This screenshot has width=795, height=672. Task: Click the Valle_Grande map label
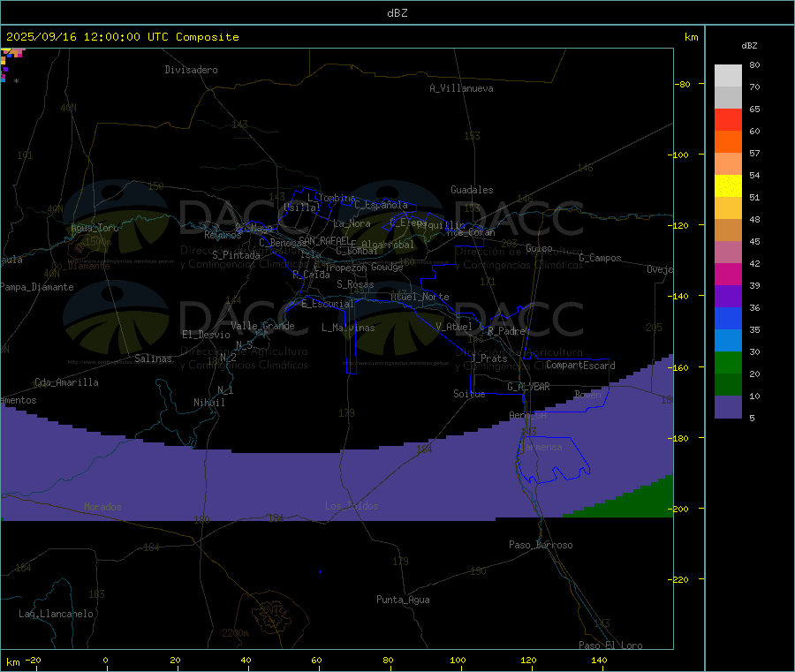[262, 326]
